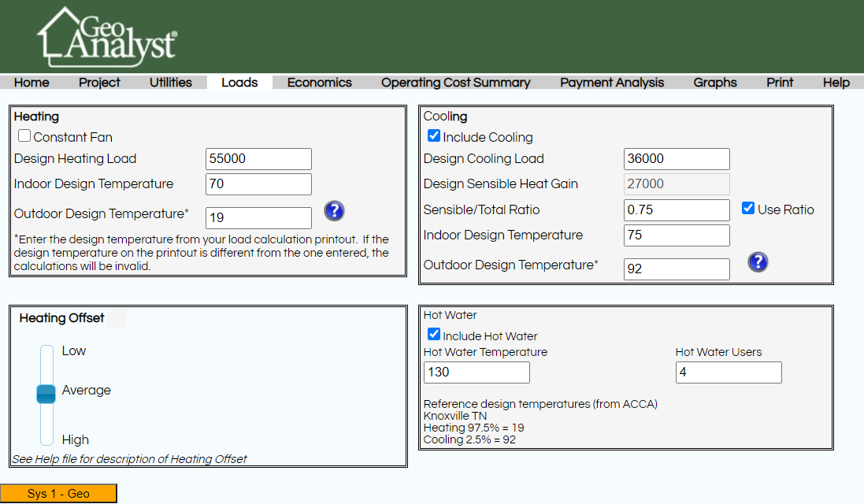Open the heating outdoor temperature help icon
This screenshot has height=504, width=864.
point(334,211)
